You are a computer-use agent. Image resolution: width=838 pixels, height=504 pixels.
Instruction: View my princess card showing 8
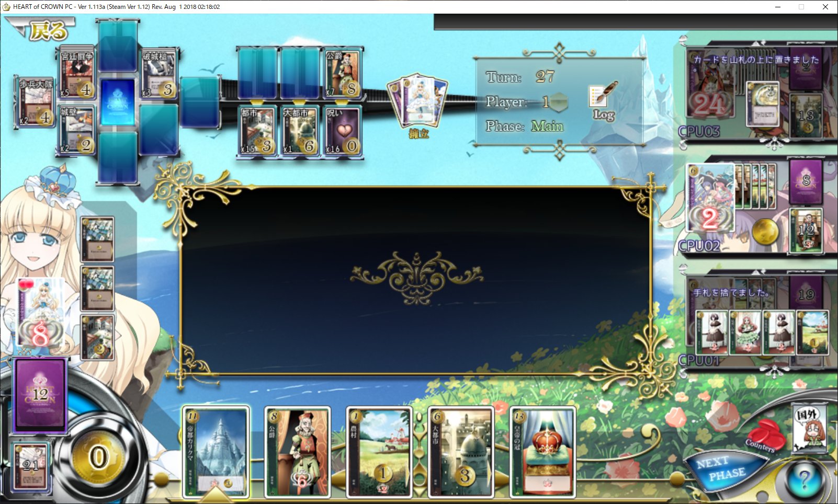point(41,313)
